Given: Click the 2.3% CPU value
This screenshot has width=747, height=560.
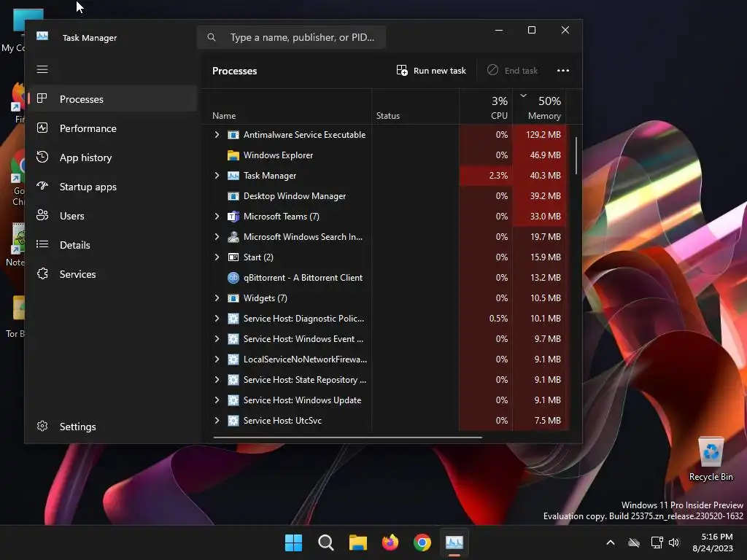Looking at the screenshot, I should 498,176.
